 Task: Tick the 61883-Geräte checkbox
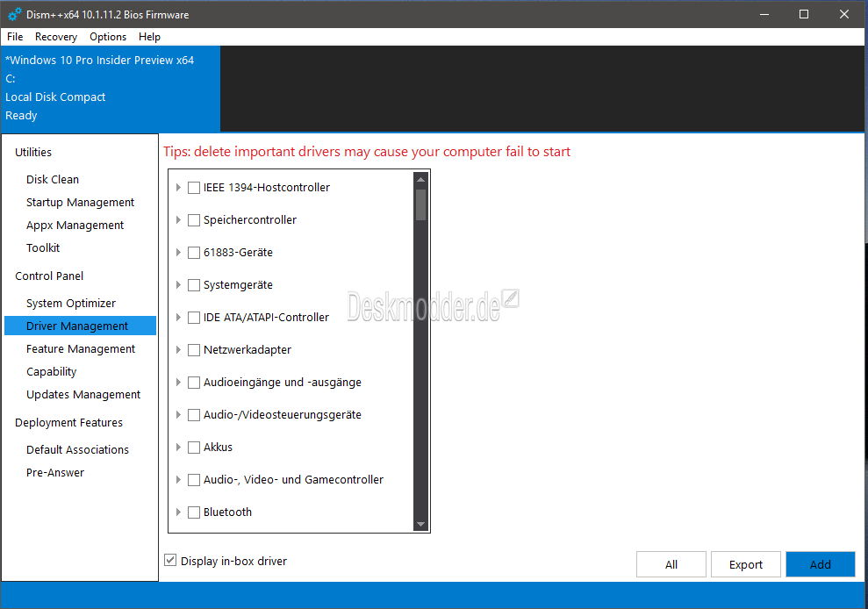coord(194,253)
